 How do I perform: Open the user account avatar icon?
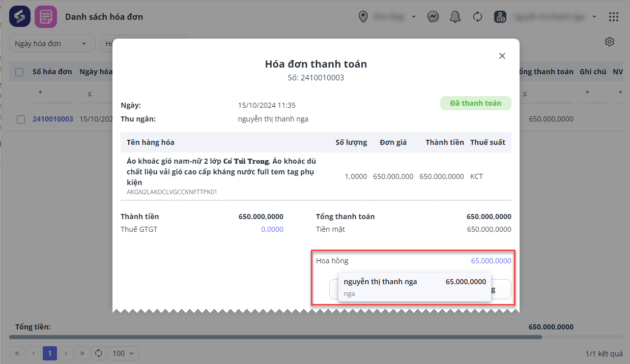coord(500,17)
